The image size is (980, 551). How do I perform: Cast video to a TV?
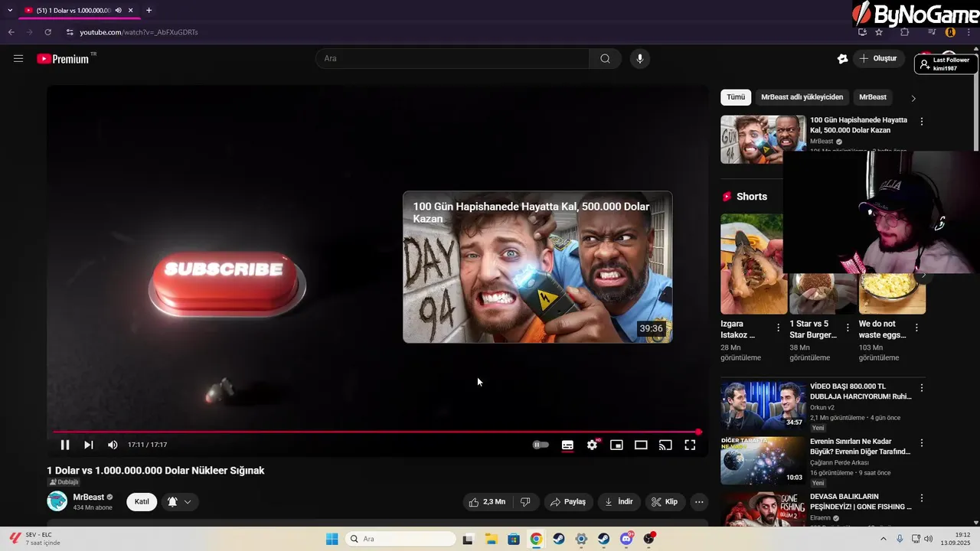(x=665, y=445)
